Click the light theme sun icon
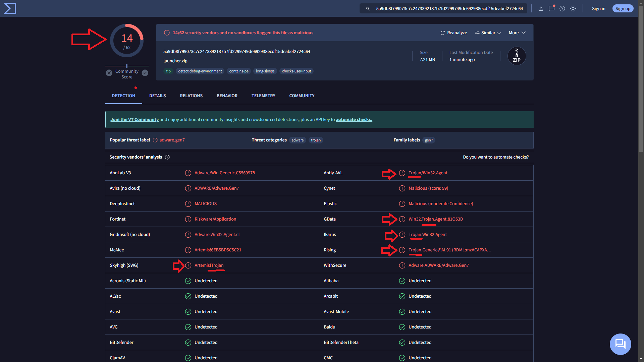Viewport: 644px width, 362px height. point(573,9)
